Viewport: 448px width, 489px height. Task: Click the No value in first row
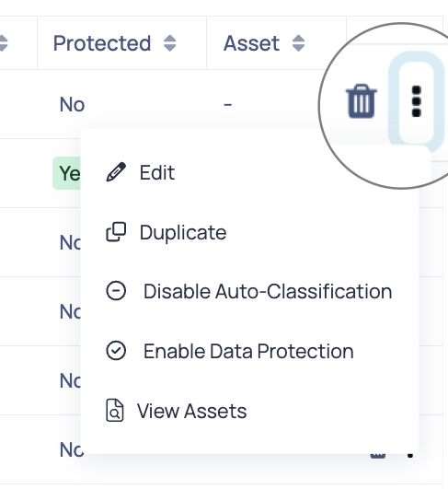pos(72,104)
